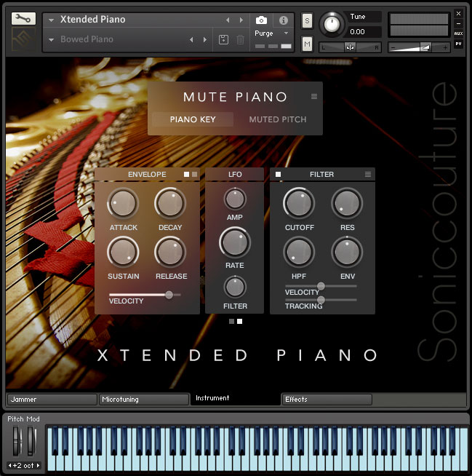Click the Purge label
This screenshot has height=476, width=472.
263,33
